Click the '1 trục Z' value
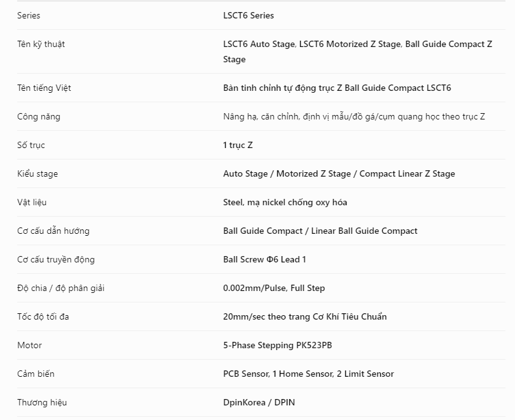 click(238, 145)
